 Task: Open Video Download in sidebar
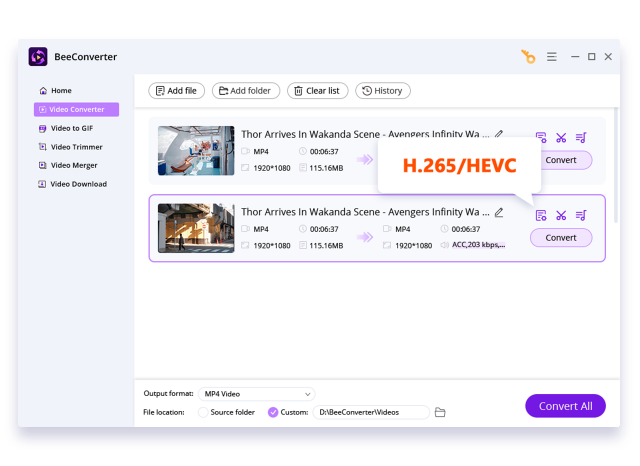[78, 184]
